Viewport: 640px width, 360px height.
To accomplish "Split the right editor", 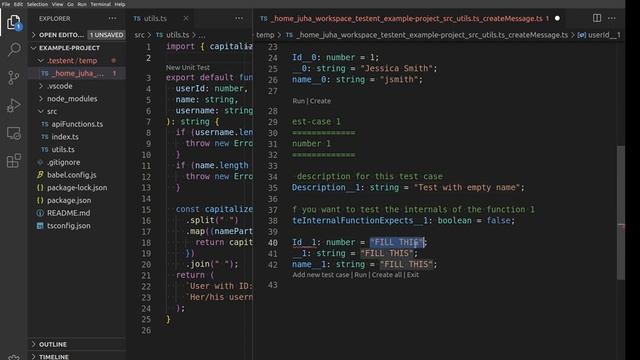I will click(597, 18).
